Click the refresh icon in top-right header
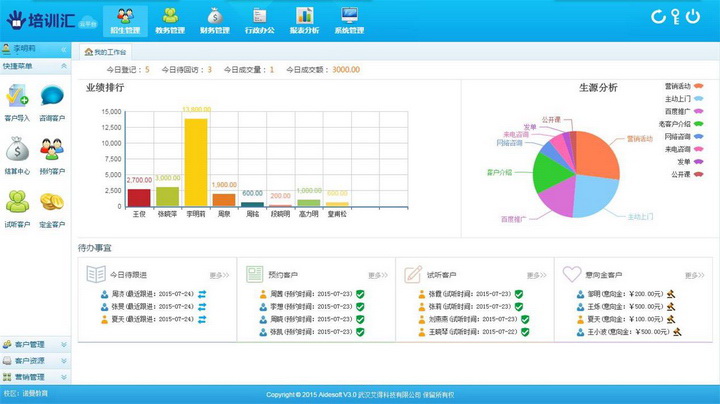This screenshot has width=720, height=404. [x=658, y=16]
